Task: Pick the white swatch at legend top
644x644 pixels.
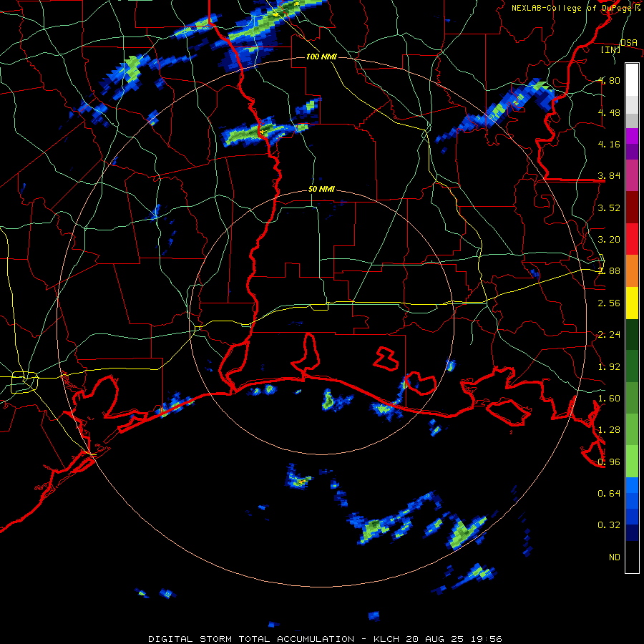Action: [x=632, y=80]
